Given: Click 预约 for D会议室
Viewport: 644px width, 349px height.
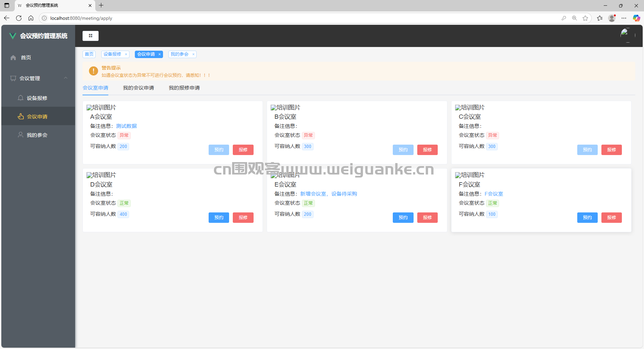Looking at the screenshot, I should 219,217.
